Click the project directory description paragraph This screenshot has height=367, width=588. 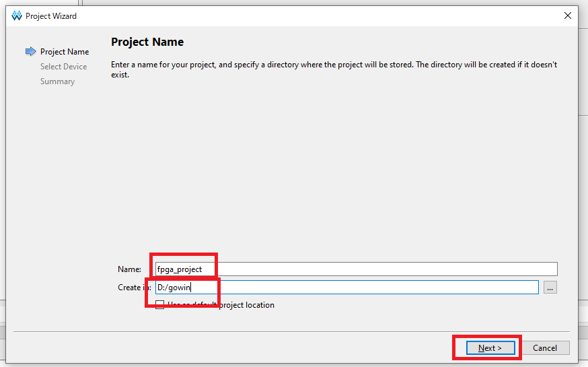pos(333,69)
